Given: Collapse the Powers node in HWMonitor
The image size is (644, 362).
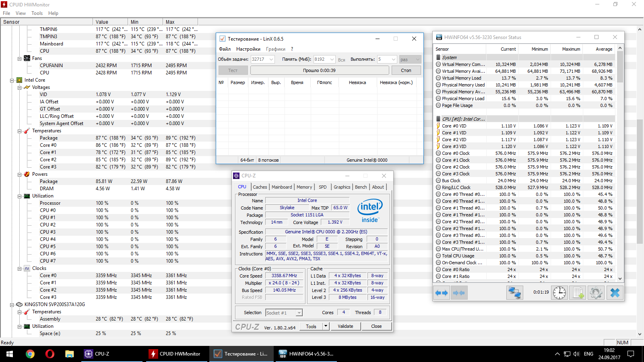Looking at the screenshot, I should click(x=19, y=174).
